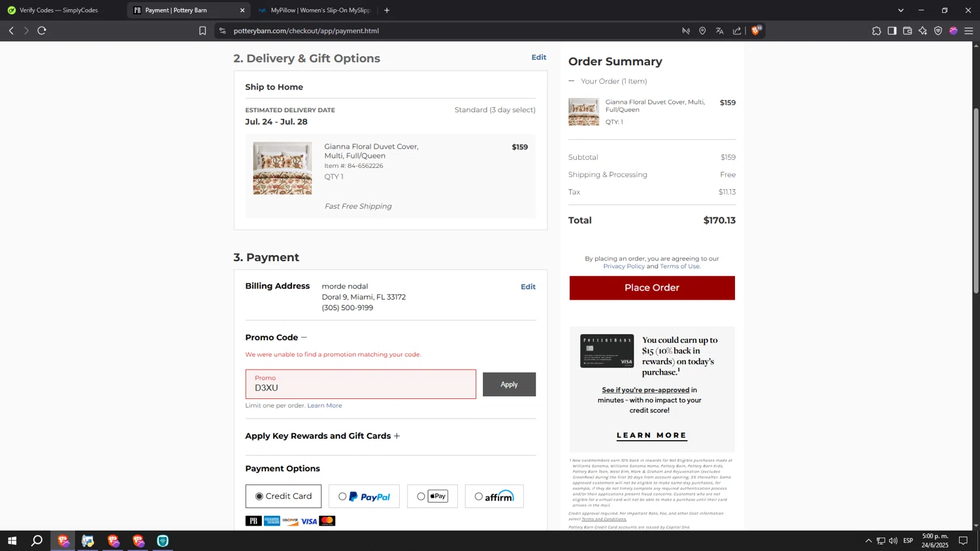This screenshot has width=980, height=551.
Task: Click the duvet cover thumbnail in delivery section
Action: tap(282, 168)
